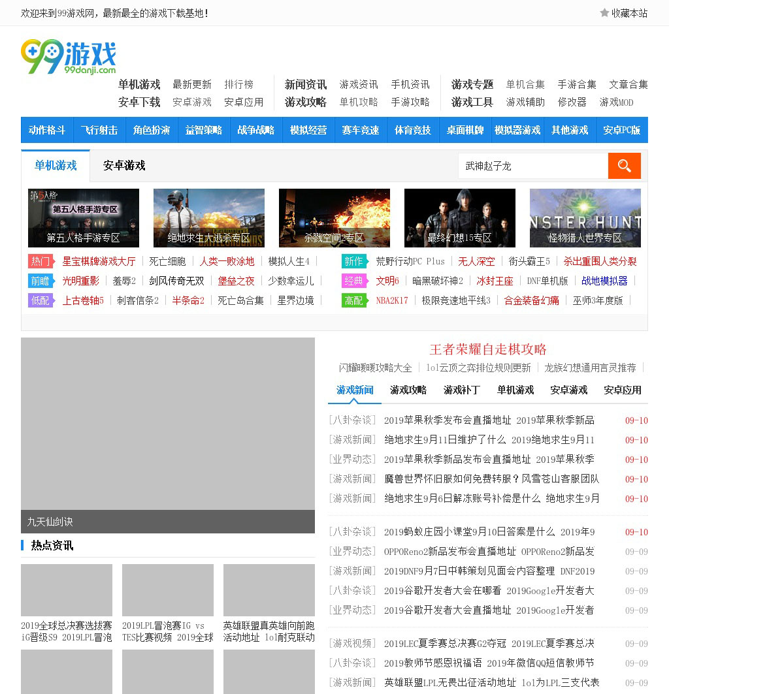This screenshot has width=784, height=694.
Task: Open the 游戏补丁 tab
Action: coord(462,390)
